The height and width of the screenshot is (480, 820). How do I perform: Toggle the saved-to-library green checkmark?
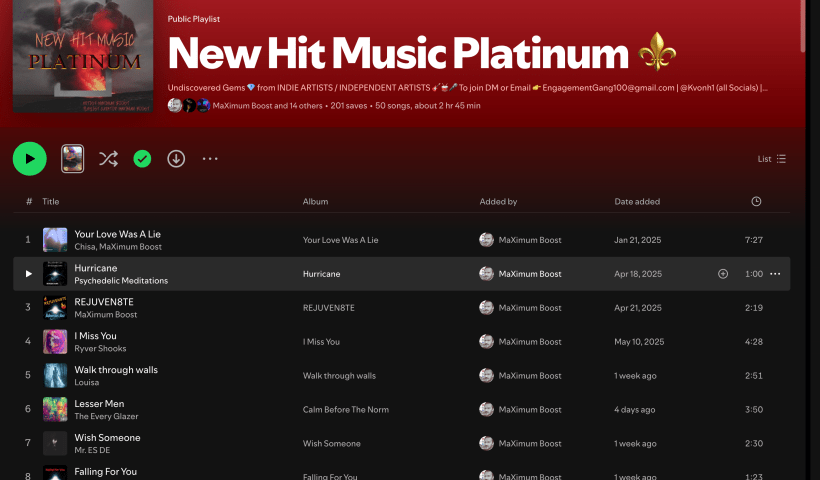click(142, 158)
